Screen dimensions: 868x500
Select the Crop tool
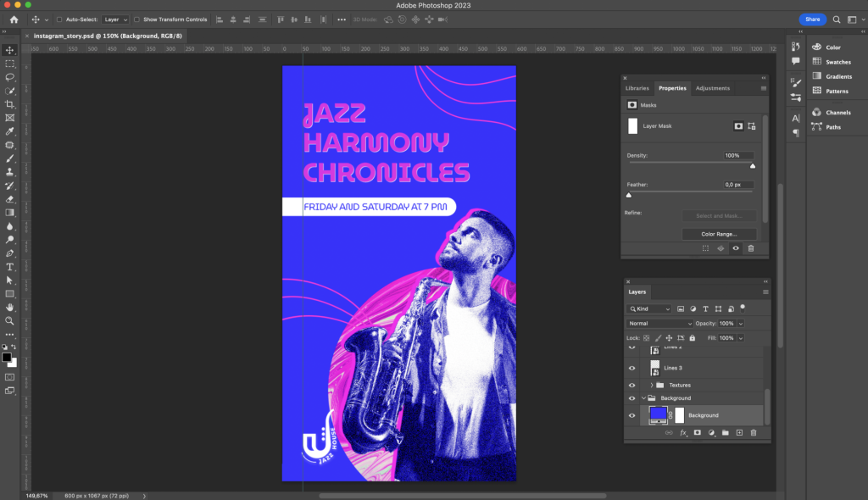click(10, 104)
